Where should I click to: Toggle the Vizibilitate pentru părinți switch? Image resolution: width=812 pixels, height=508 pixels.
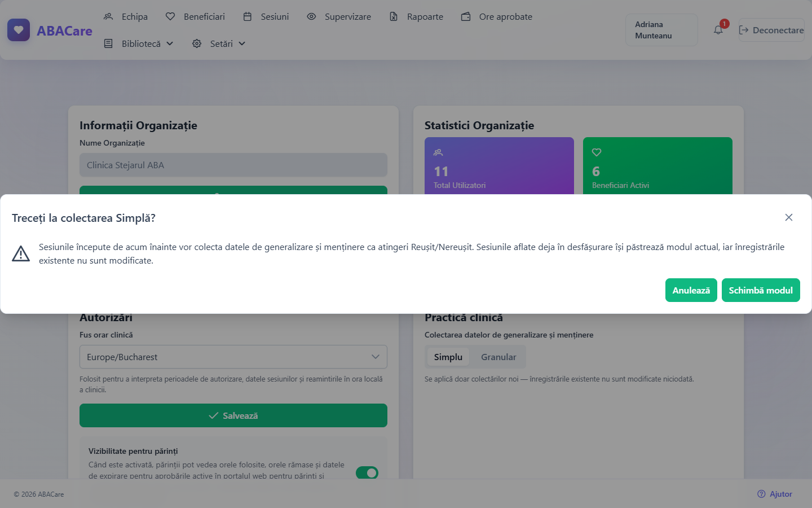click(x=367, y=472)
